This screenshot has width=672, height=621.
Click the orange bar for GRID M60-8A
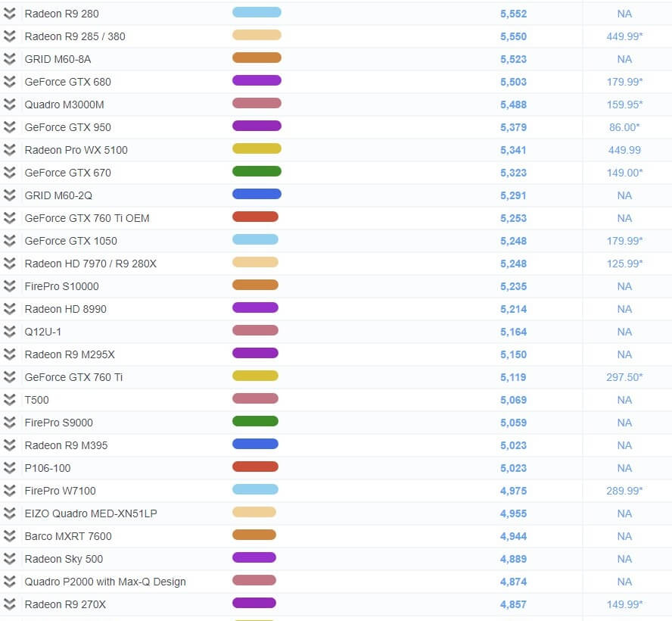257,58
